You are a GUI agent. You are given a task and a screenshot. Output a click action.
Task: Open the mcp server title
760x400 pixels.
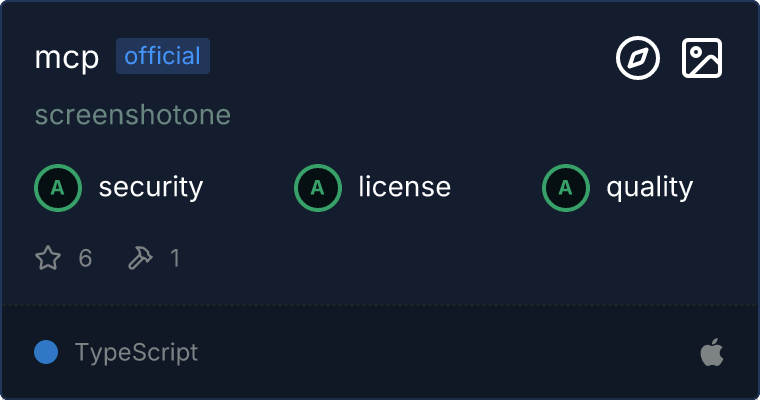67,58
